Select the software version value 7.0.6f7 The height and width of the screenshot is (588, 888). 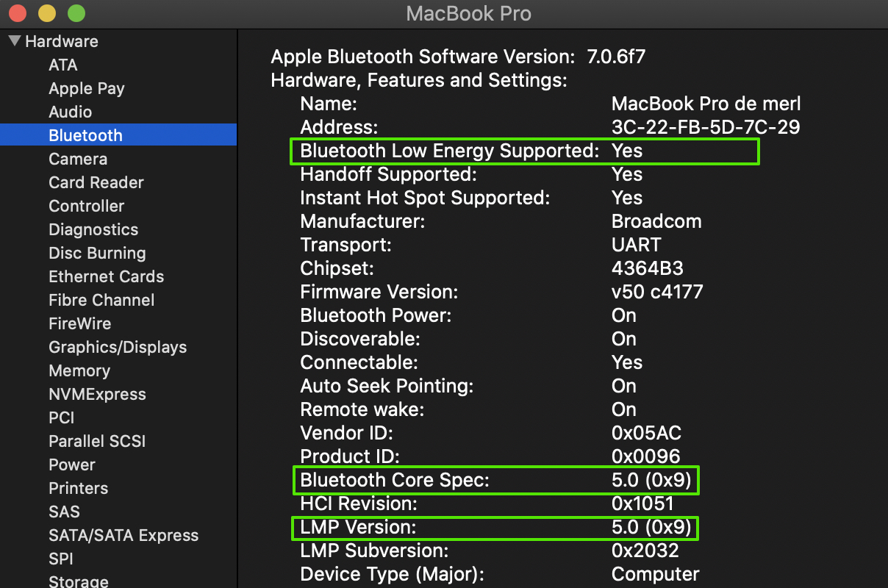click(616, 57)
